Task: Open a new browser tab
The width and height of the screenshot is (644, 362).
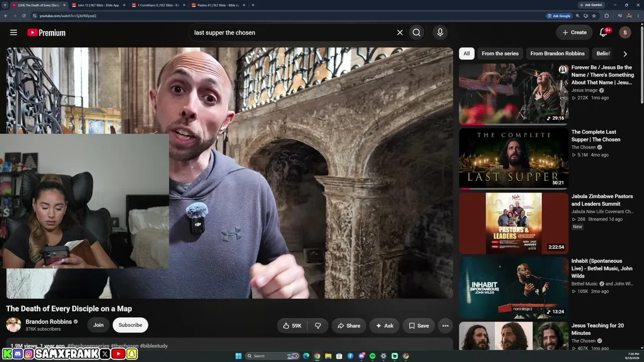Action: click(x=253, y=5)
